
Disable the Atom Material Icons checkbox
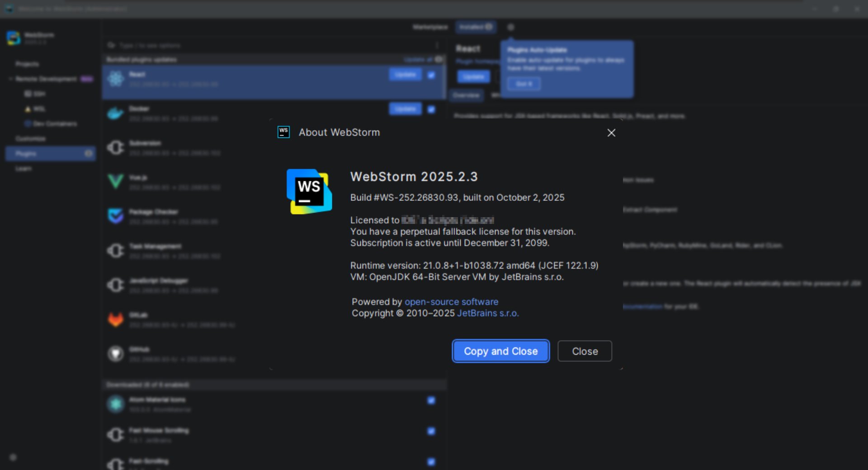coord(431,400)
